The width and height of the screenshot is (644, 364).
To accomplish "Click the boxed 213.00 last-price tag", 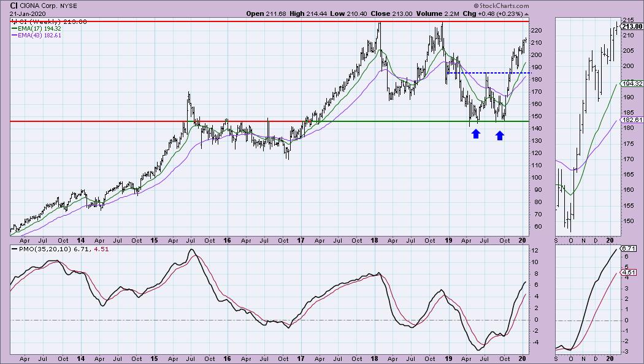I will click(x=632, y=26).
